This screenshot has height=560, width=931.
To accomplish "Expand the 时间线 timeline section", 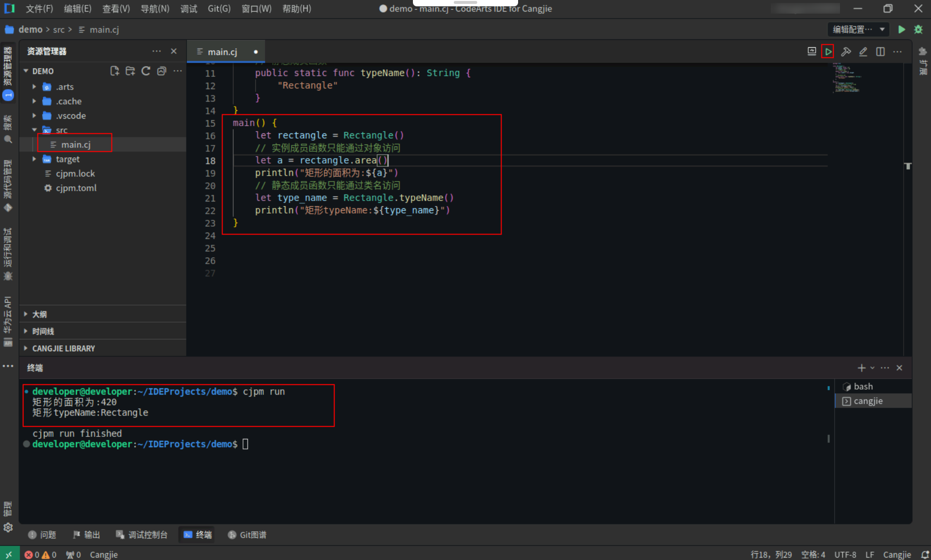I will click(102, 331).
